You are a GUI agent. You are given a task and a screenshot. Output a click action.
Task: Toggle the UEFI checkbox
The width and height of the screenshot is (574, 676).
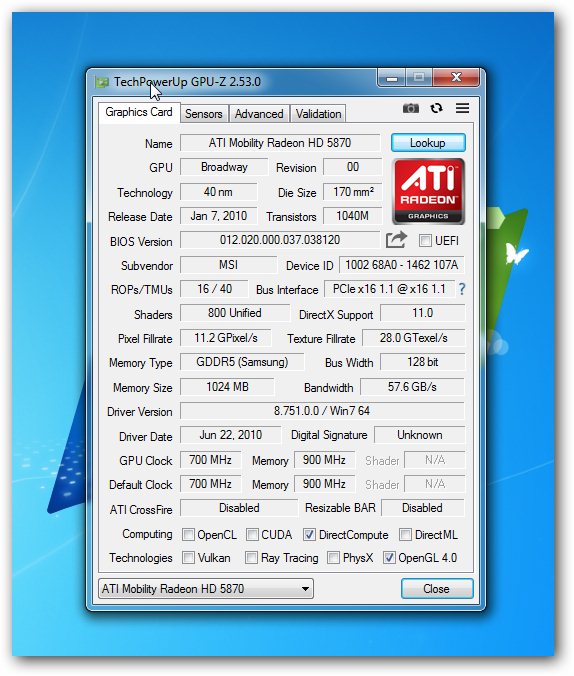point(425,241)
